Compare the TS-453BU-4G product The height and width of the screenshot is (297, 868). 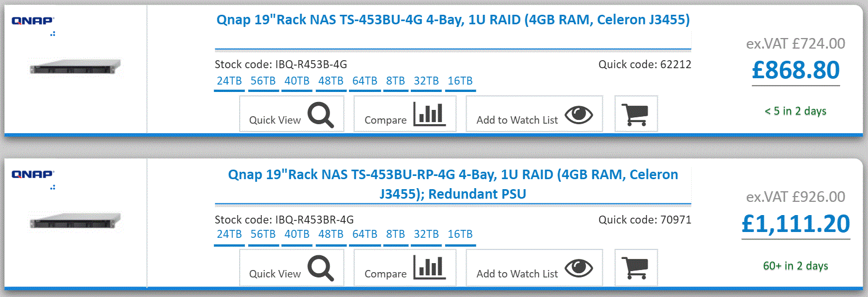[x=404, y=114]
